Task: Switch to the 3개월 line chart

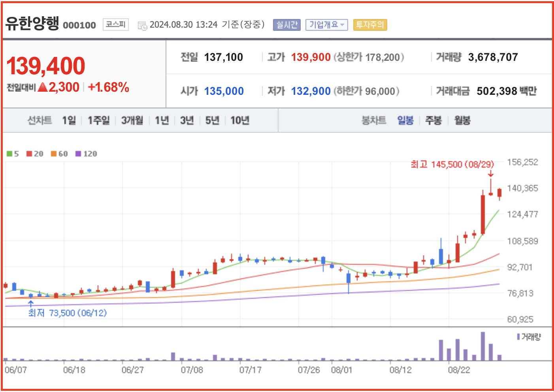Action: click(x=132, y=120)
